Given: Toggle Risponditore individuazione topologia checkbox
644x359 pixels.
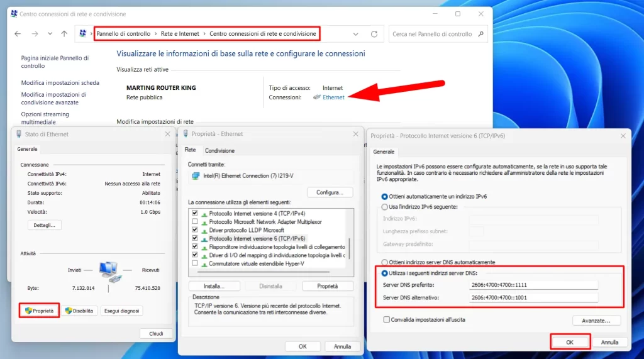Looking at the screenshot, I should click(x=195, y=246).
